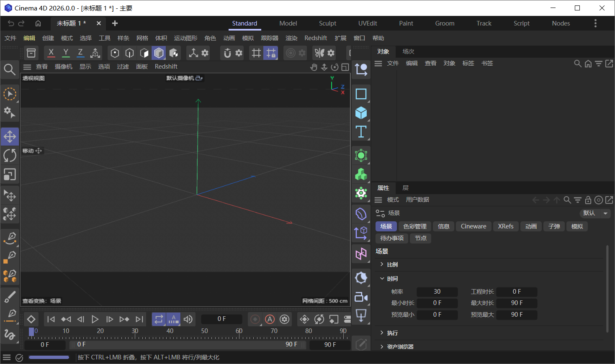615x364 pixels.
Task: Go to start of timeline
Action: click(x=51, y=319)
